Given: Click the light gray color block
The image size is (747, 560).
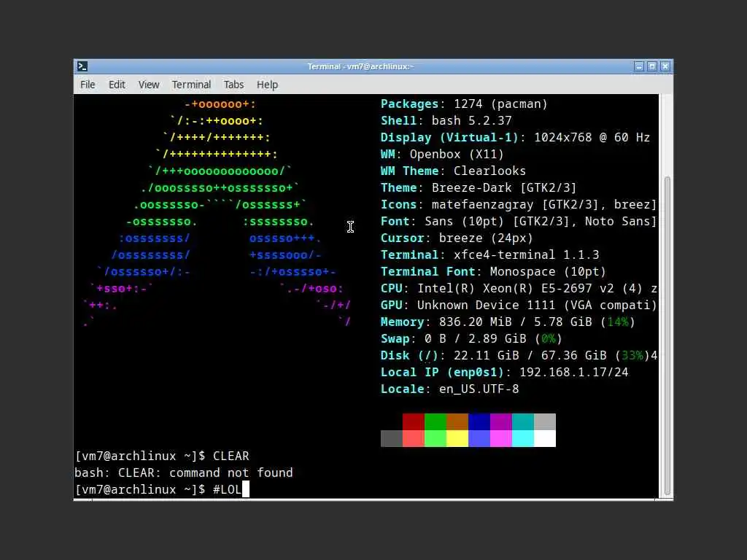Looking at the screenshot, I should [545, 422].
